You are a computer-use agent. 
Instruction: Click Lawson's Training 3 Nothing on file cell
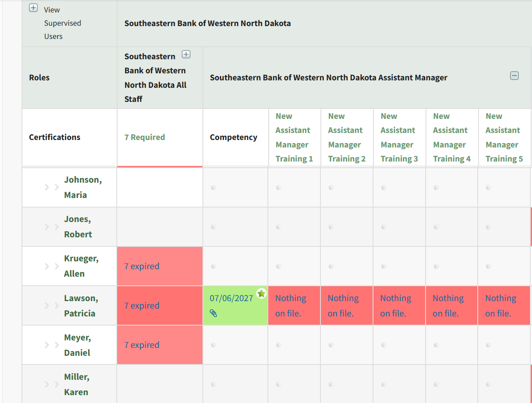coord(399,306)
